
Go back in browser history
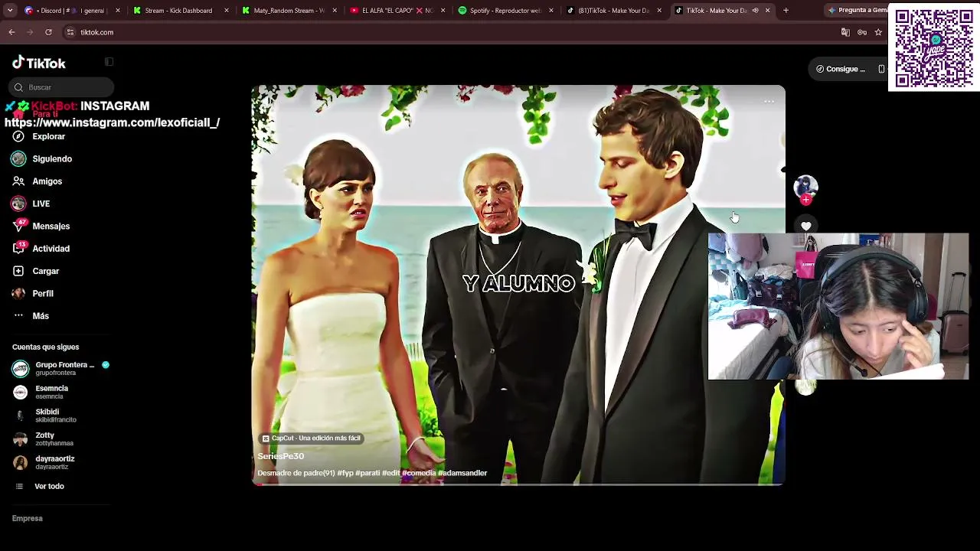coord(11,32)
